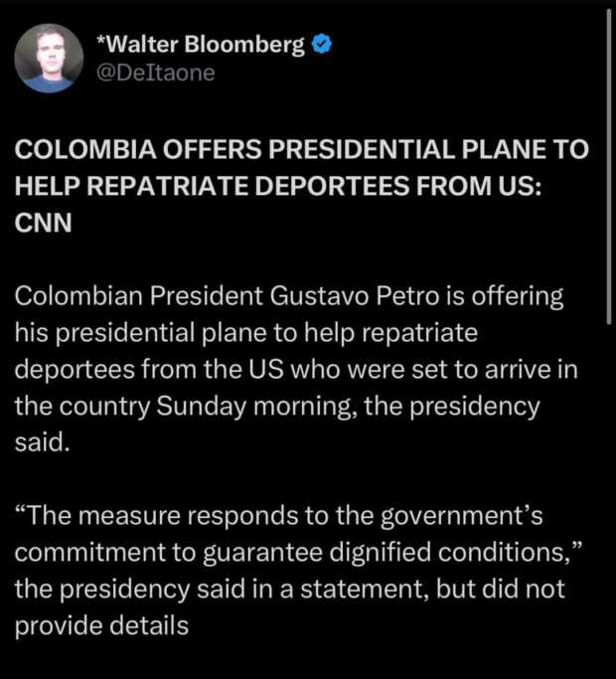Open the *Walter Bloomberg display name

(202, 44)
